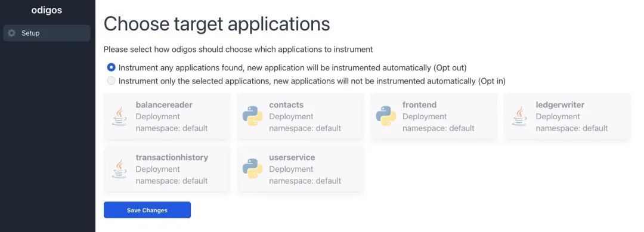Image resolution: width=644 pixels, height=232 pixels.
Task: Select the transactionhistory application name
Action: tap(172, 157)
